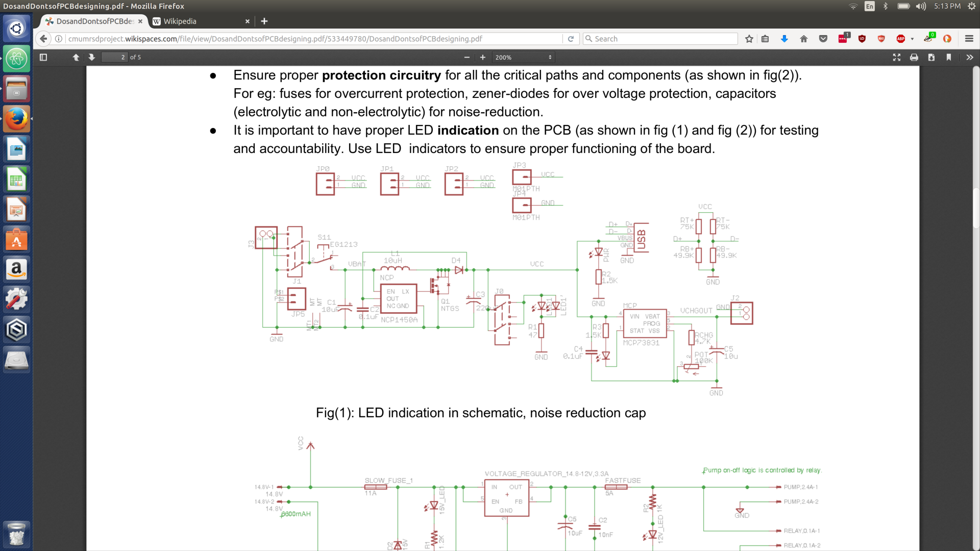
Task: Toggle Bluetooth from the system tray
Action: (886, 6)
